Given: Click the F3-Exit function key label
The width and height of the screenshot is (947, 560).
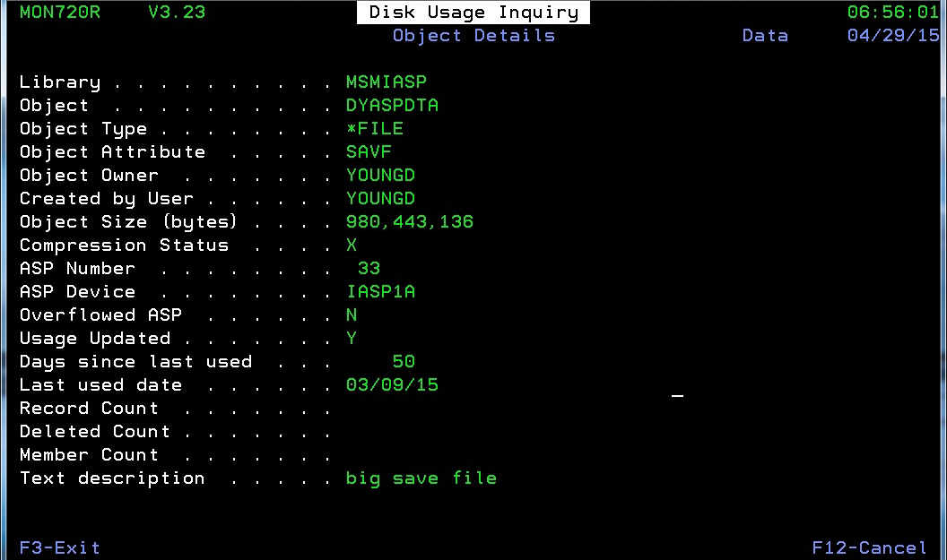Looking at the screenshot, I should pyautogui.click(x=60, y=547).
